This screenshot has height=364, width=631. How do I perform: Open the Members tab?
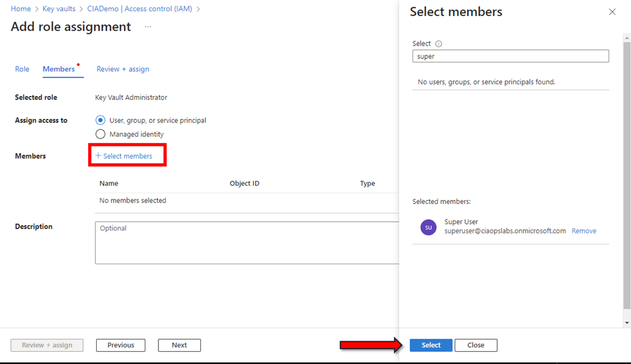tap(59, 69)
